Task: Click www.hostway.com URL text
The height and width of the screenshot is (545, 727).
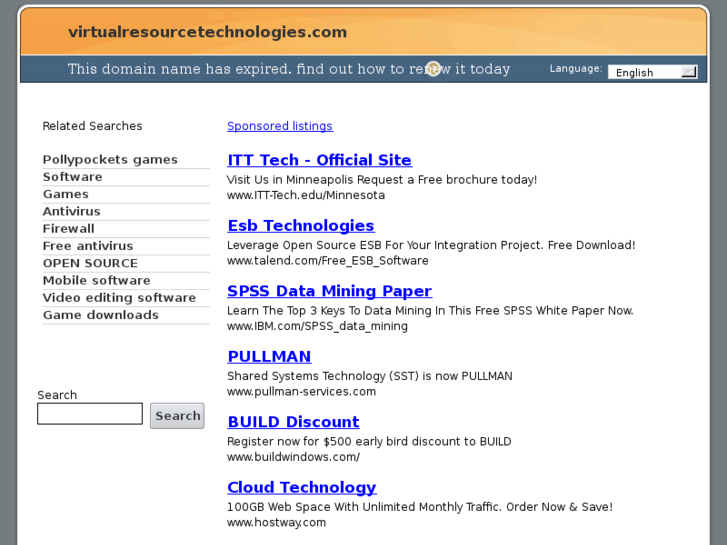Action: coord(276,522)
